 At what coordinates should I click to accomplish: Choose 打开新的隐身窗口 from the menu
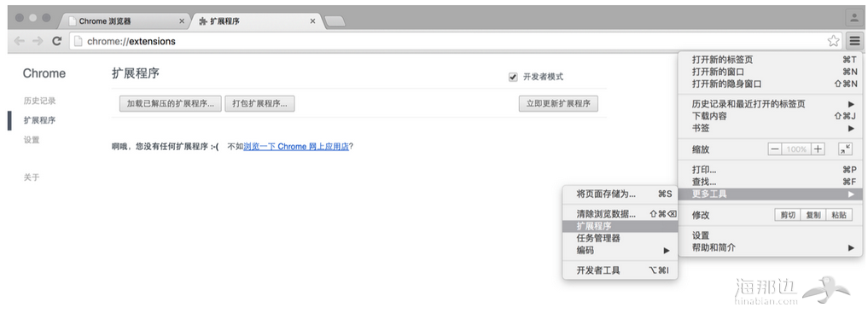tap(771, 84)
